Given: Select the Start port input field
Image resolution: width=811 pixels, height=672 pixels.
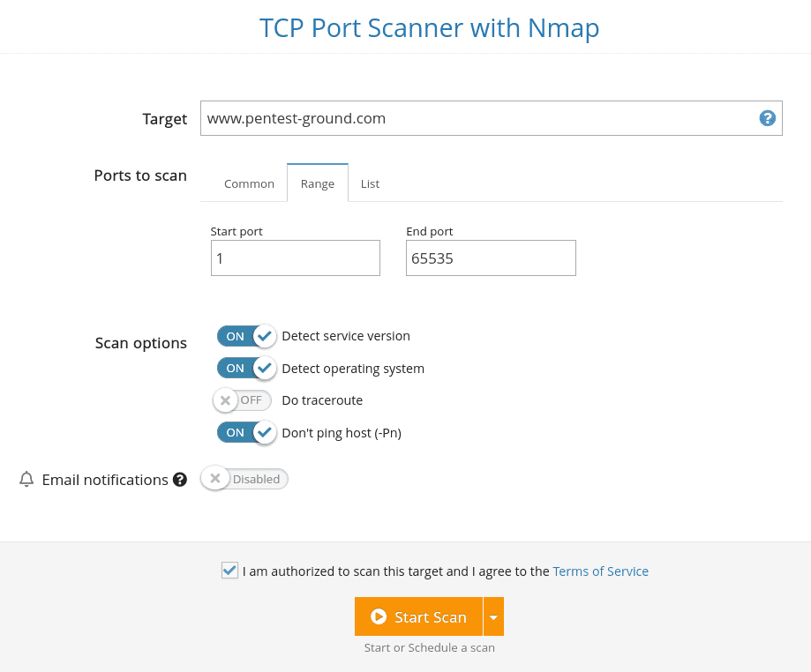Looking at the screenshot, I should [295, 258].
